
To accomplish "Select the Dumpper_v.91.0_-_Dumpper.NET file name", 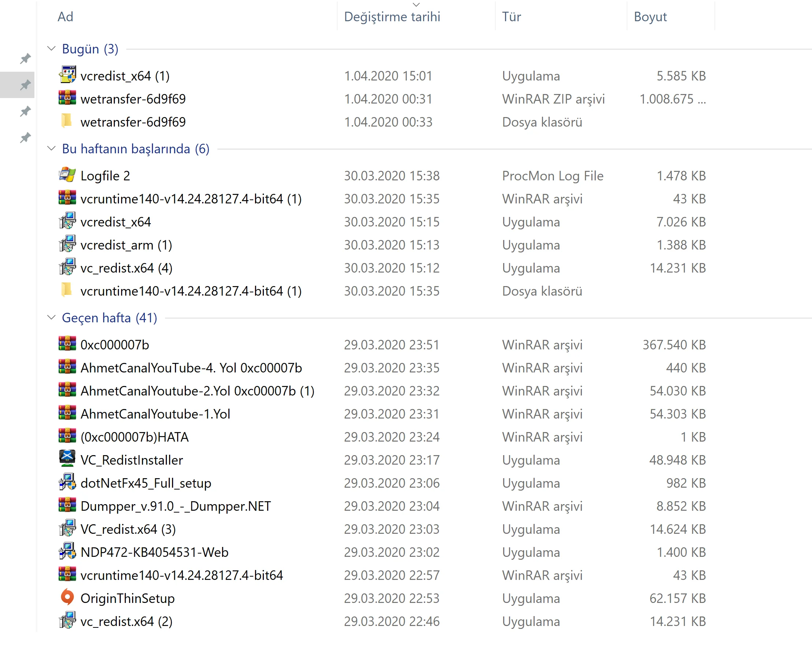I will click(176, 506).
